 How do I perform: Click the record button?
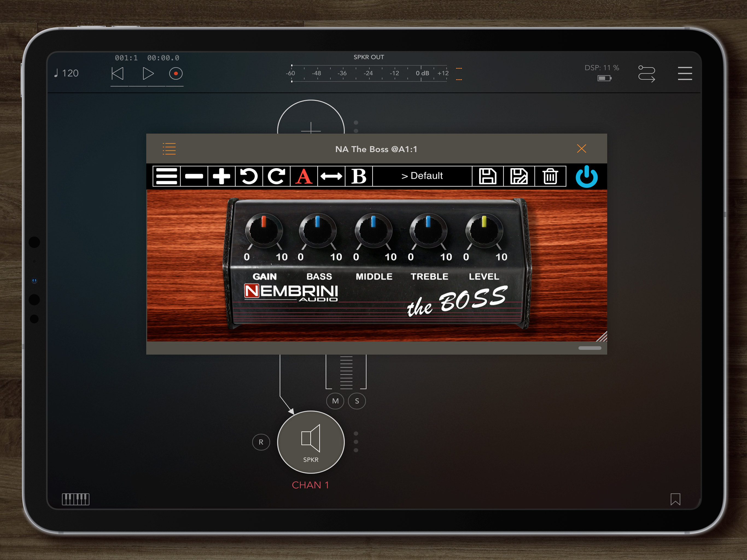pyautogui.click(x=176, y=73)
